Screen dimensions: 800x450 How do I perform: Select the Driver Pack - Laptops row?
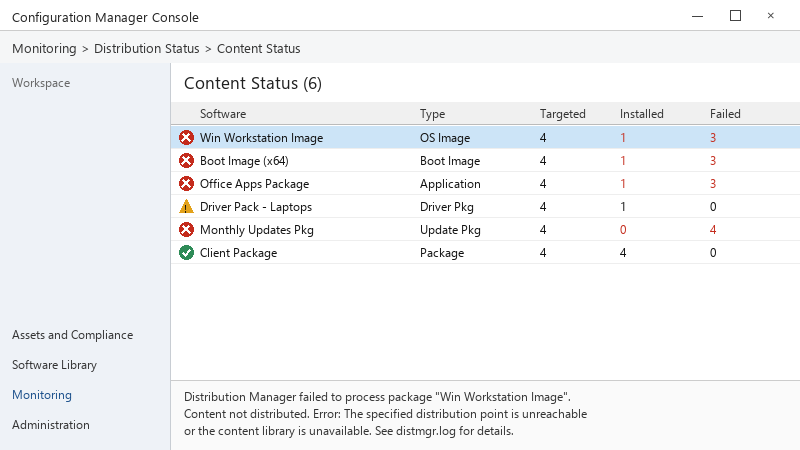pos(485,207)
